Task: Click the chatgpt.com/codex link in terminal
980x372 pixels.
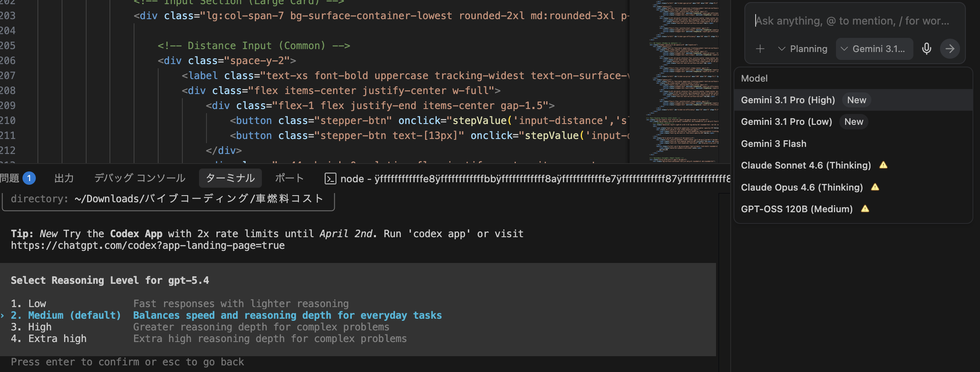Action: (148, 246)
